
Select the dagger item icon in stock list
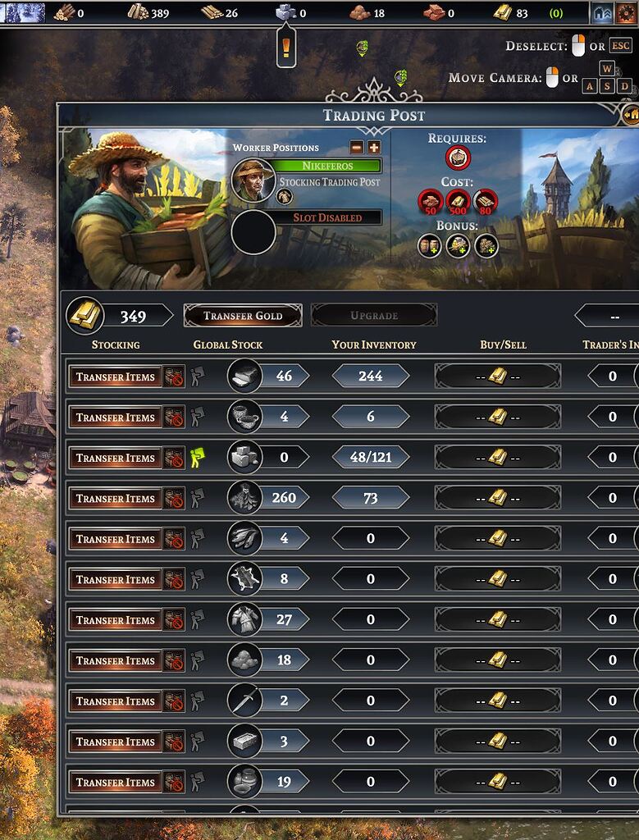coord(244,701)
